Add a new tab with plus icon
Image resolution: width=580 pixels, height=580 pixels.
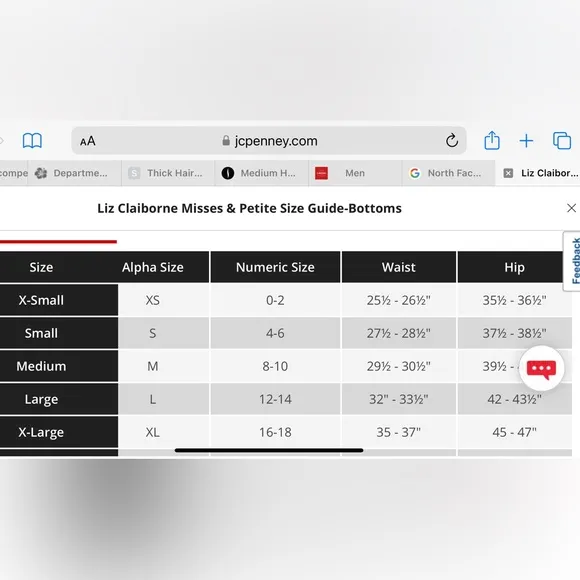[x=526, y=141]
